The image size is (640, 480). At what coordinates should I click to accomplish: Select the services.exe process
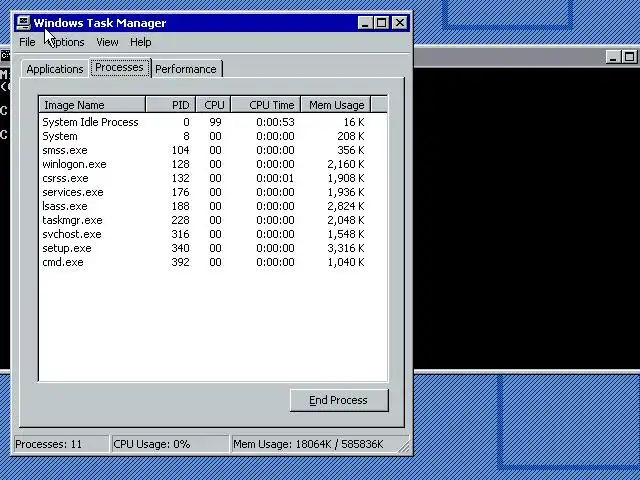[73, 192]
